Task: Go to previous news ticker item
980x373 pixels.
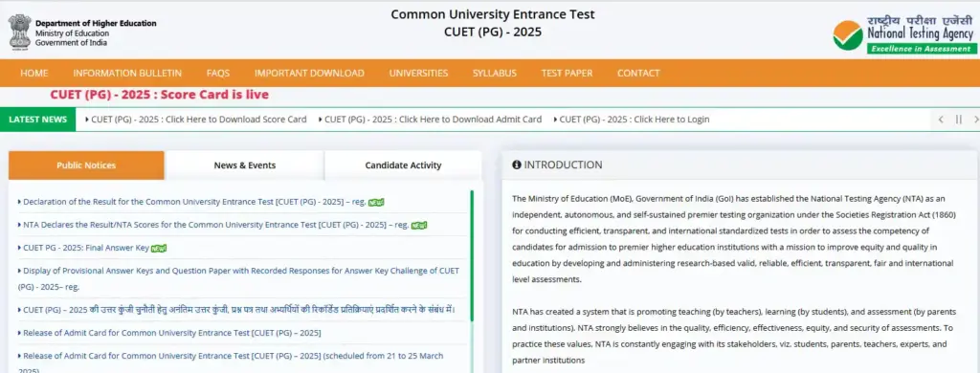Action: click(x=941, y=120)
